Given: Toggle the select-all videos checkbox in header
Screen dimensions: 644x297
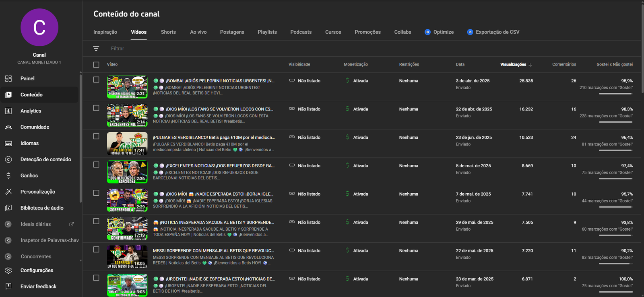Looking at the screenshot, I should tap(96, 65).
